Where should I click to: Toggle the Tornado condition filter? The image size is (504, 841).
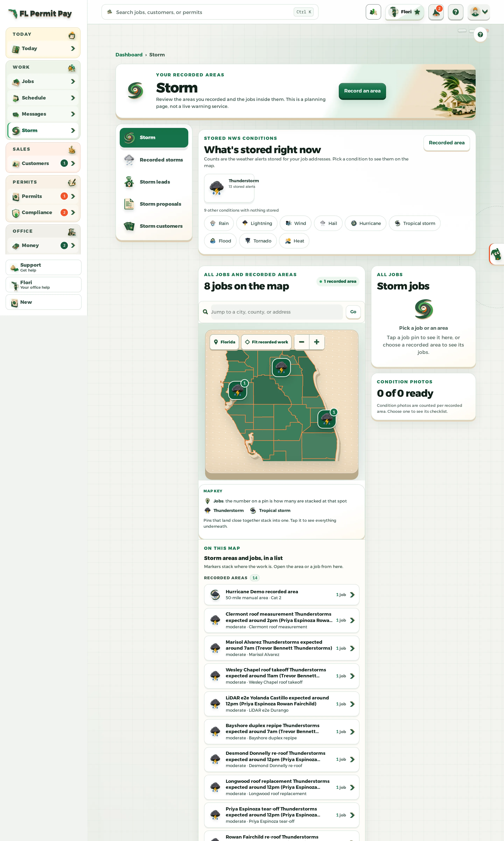258,241
